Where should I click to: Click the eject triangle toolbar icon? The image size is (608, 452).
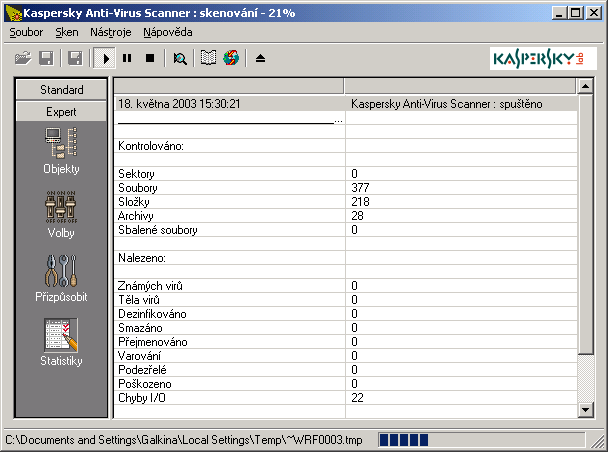point(260,59)
